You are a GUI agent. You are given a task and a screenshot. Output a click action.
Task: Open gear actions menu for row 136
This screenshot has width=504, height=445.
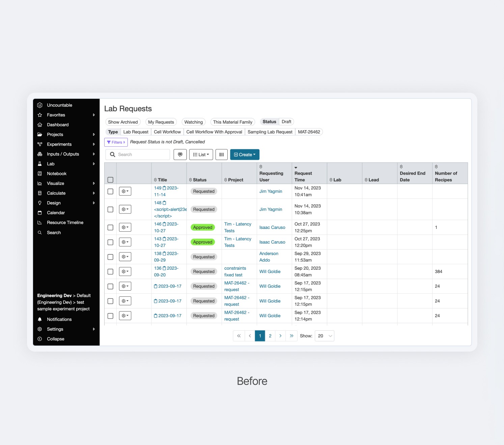[125, 271]
